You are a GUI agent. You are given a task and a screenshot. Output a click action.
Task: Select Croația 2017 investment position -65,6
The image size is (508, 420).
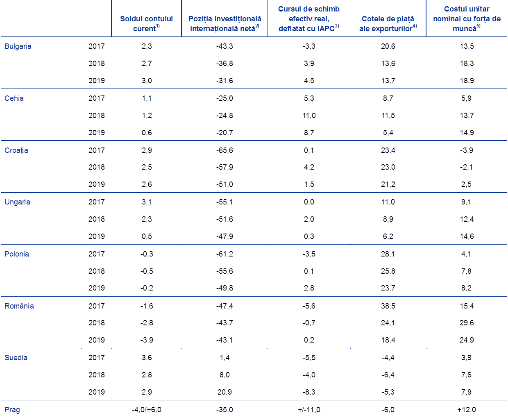(225, 150)
